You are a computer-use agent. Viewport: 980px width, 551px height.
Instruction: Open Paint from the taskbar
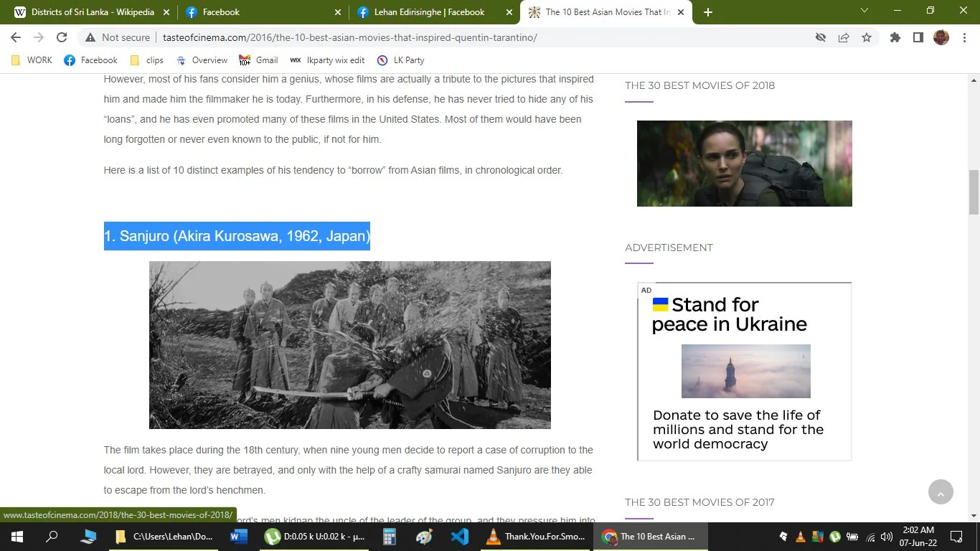pyautogui.click(x=425, y=537)
